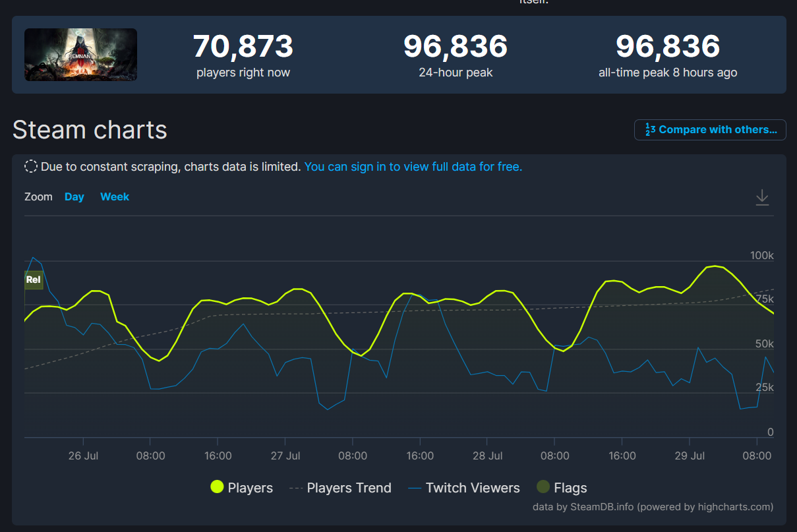
Task: Toggle Players series in chart legend
Action: [x=241, y=488]
